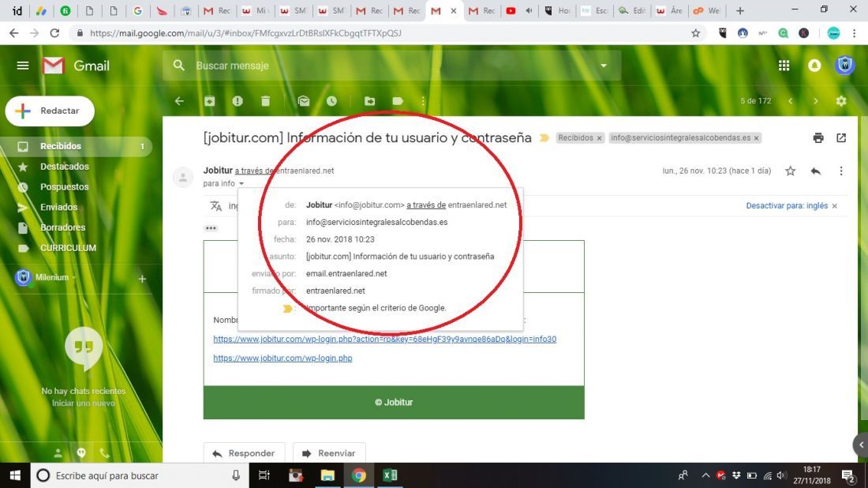Reload the page with the browser refresh icon

pyautogui.click(x=54, y=33)
